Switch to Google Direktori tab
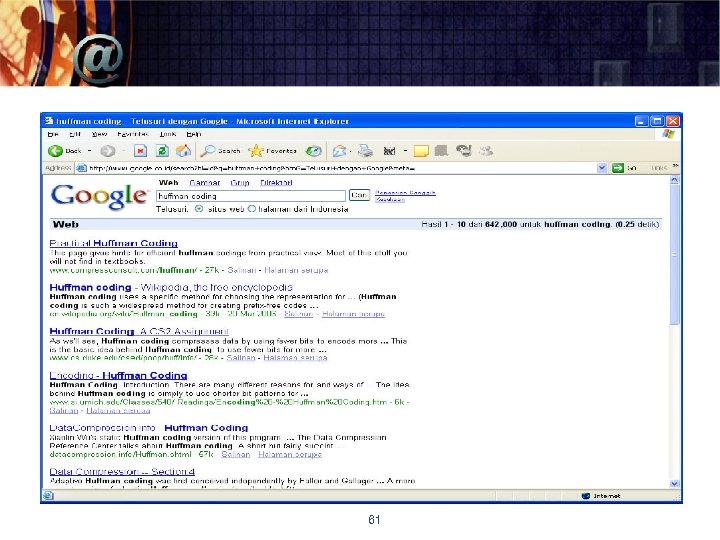Image resolution: width=720 pixels, height=540 pixels. (276, 183)
